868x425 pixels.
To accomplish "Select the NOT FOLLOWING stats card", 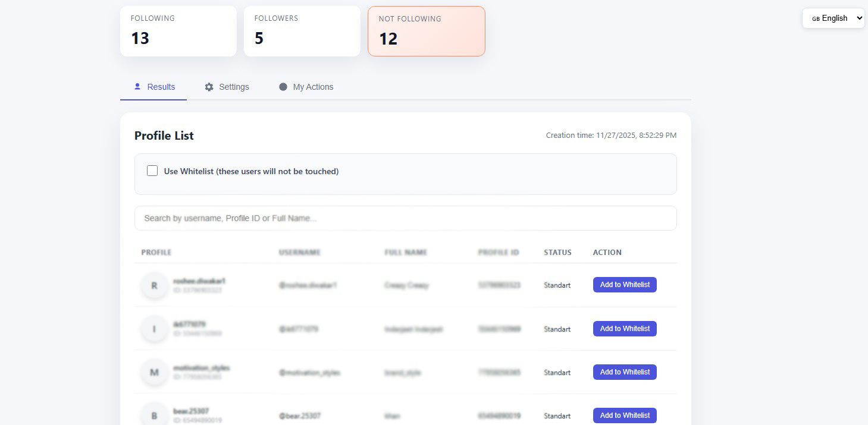I will click(x=426, y=31).
